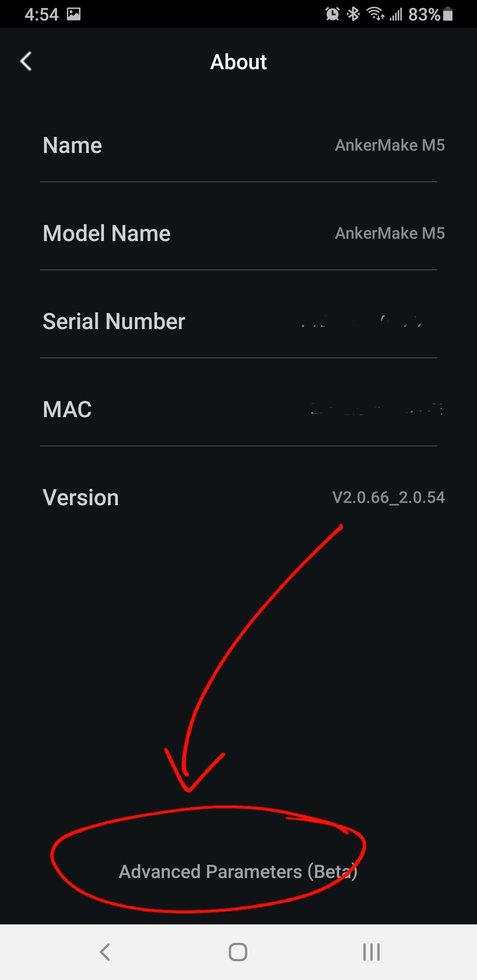This screenshot has width=477, height=980.
Task: Tap the back arrow beside About
Action: click(26, 61)
